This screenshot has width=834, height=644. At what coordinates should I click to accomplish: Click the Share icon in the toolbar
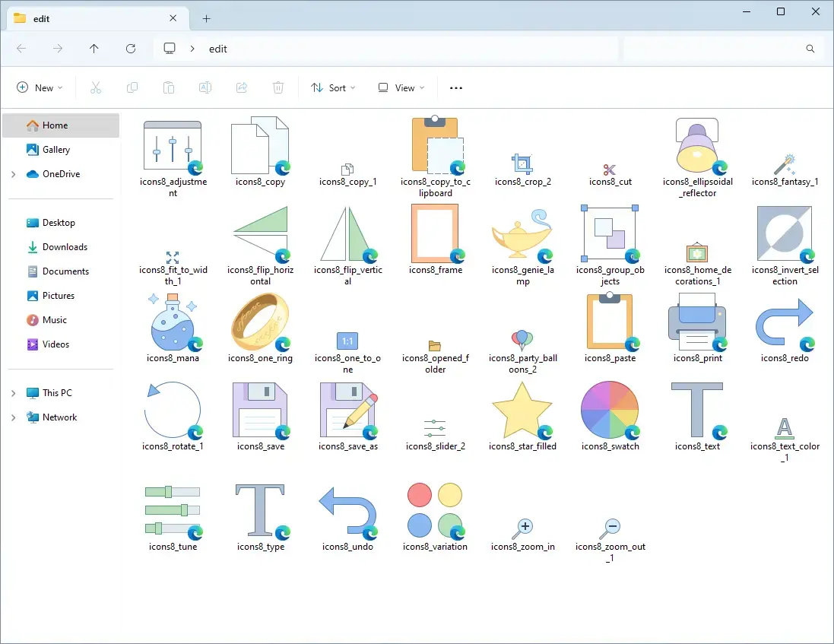coord(242,87)
